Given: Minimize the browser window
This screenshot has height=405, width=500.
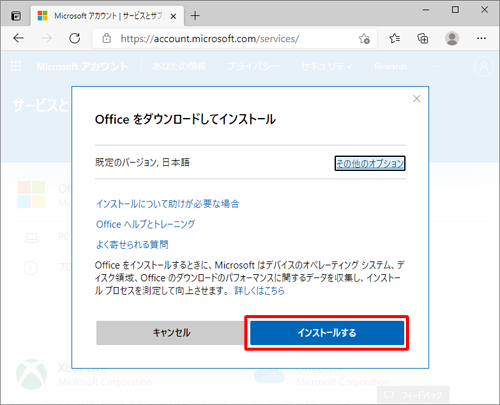Looking at the screenshot, I should click(426, 10).
